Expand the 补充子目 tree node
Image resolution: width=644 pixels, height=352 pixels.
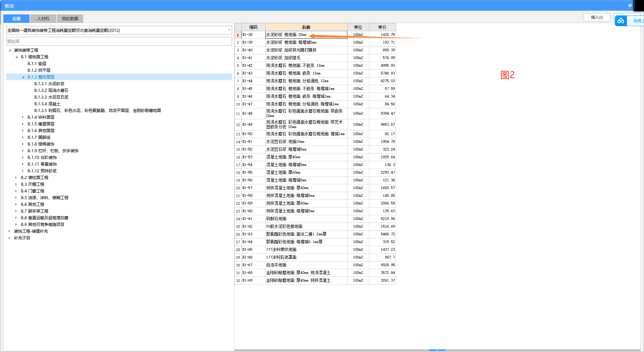click(9, 238)
